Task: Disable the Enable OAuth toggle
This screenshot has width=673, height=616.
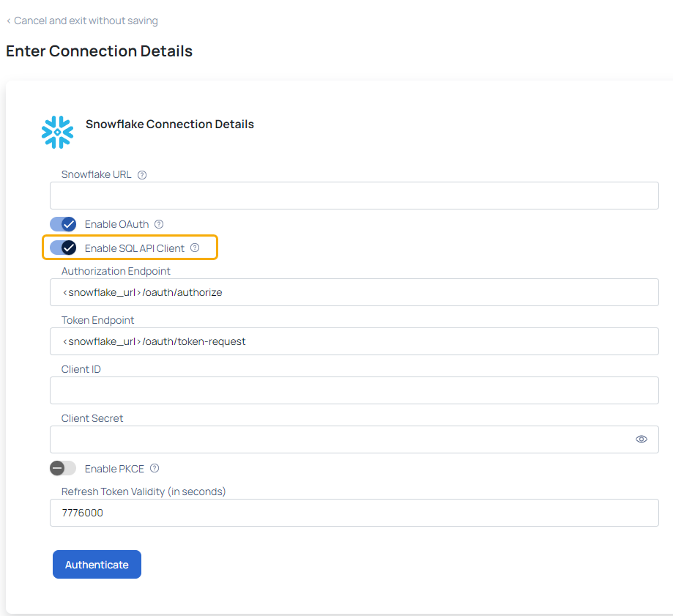Action: coord(63,224)
